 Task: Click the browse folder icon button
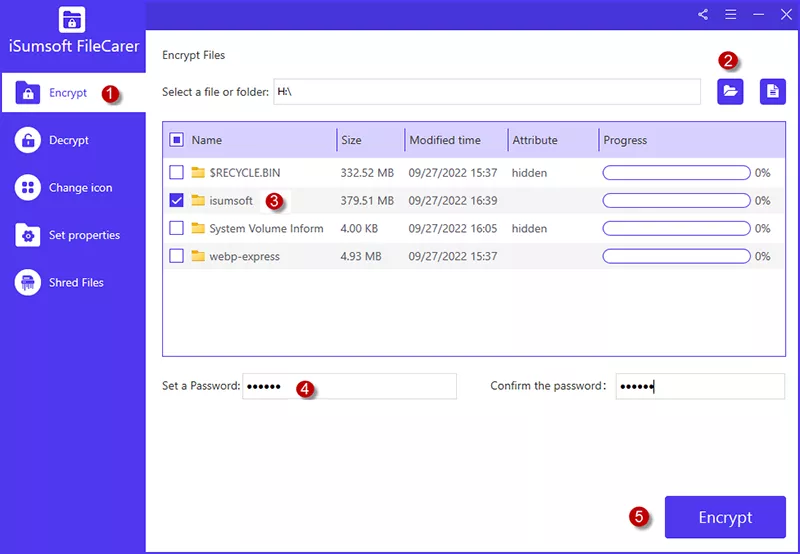point(730,91)
